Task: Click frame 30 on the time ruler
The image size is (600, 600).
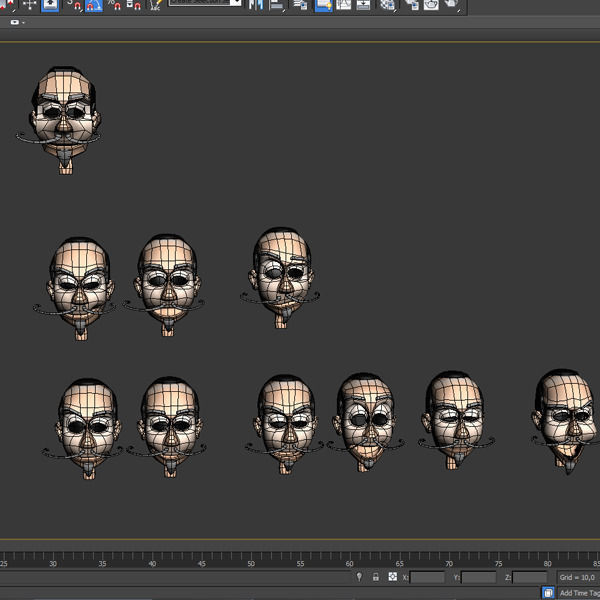Action: tap(53, 564)
